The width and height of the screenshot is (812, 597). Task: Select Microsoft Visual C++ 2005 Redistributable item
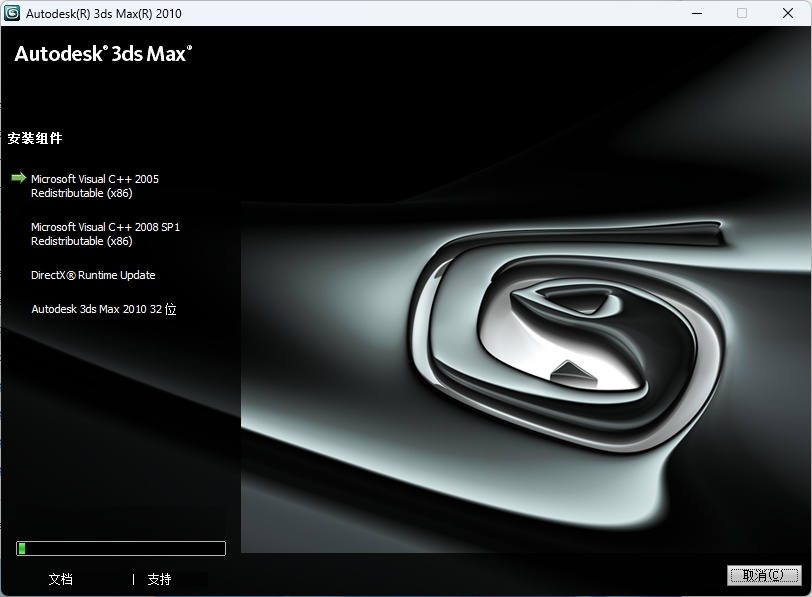tap(94, 186)
